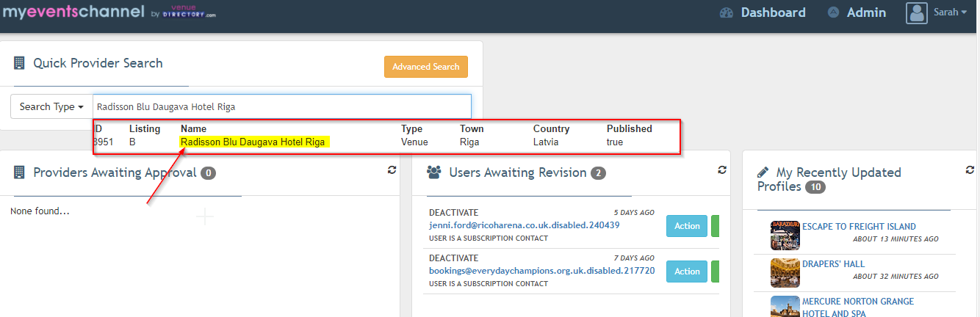Click the Providers Awaiting Approval count badge

(209, 173)
